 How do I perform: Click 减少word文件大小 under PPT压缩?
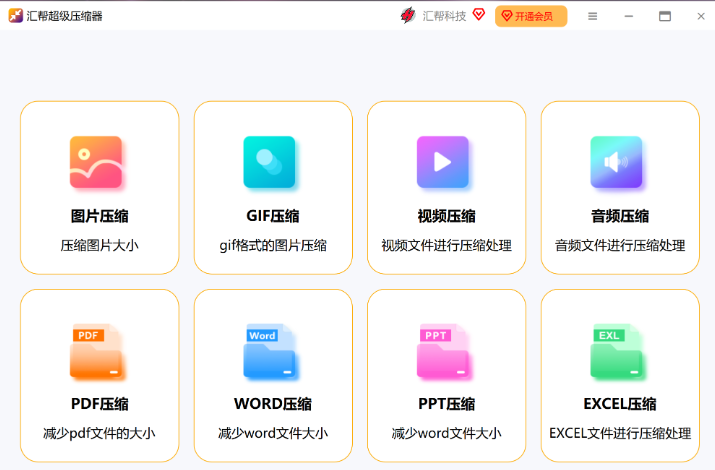(x=446, y=433)
